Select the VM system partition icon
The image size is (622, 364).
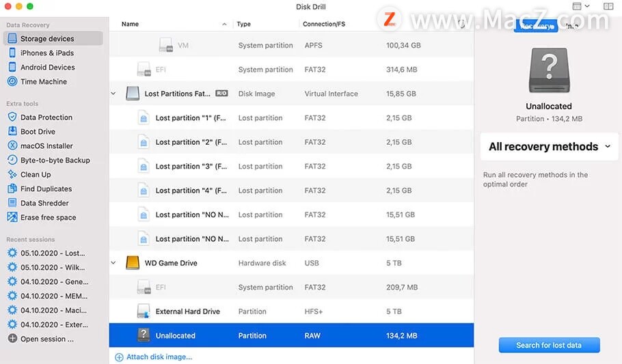166,45
